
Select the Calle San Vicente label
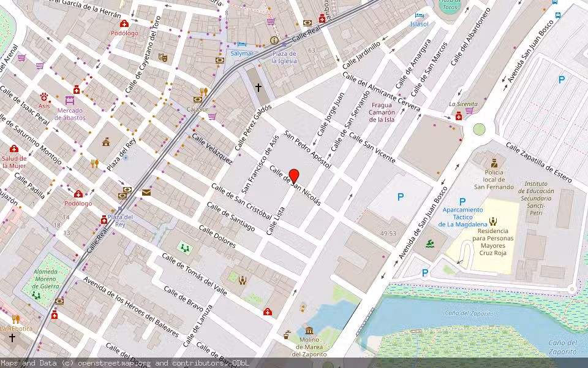(372, 148)
